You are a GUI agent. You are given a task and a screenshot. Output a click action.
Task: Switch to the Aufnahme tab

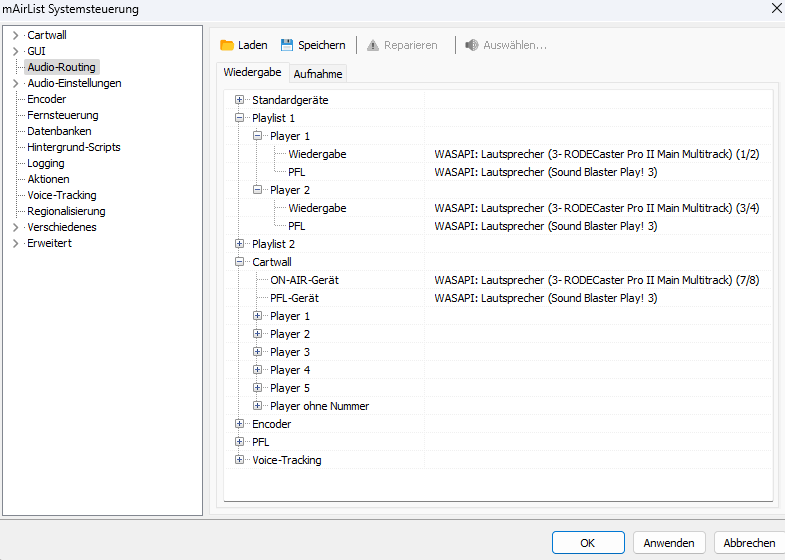pos(318,74)
